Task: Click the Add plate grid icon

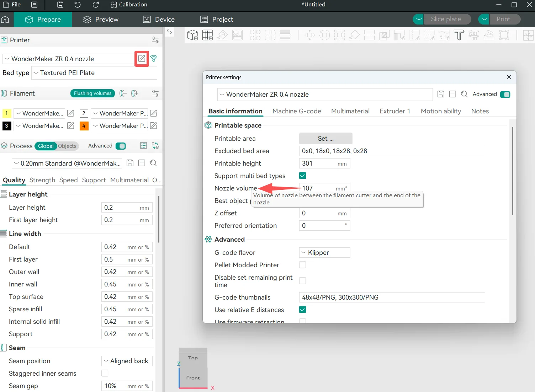Action: coord(207,35)
